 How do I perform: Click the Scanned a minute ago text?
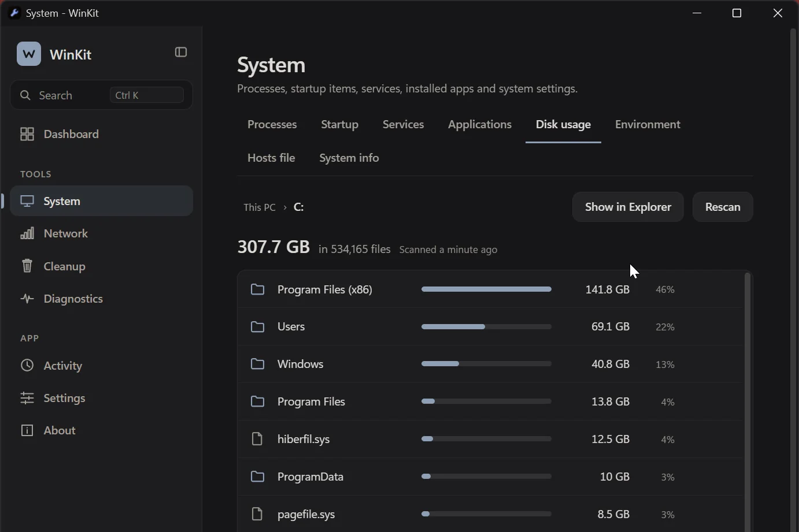(448, 250)
